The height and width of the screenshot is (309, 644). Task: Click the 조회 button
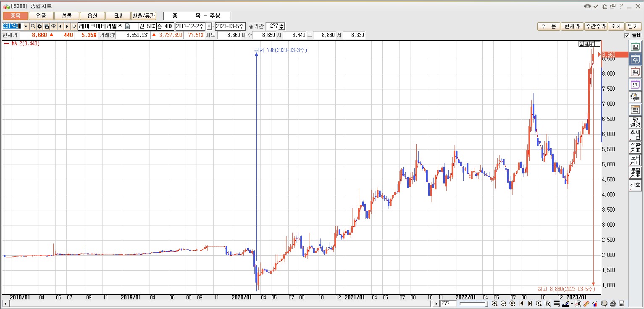(615, 26)
